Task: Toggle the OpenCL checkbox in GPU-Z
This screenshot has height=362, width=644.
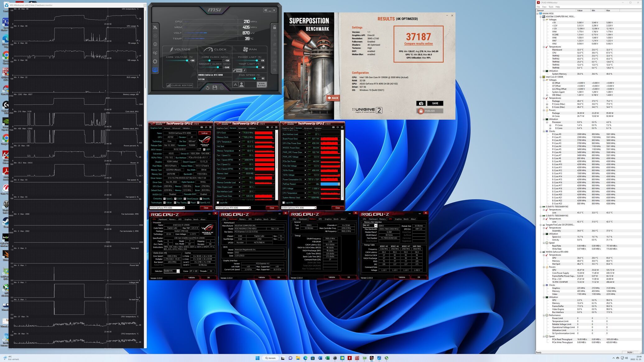Action: 164,199
